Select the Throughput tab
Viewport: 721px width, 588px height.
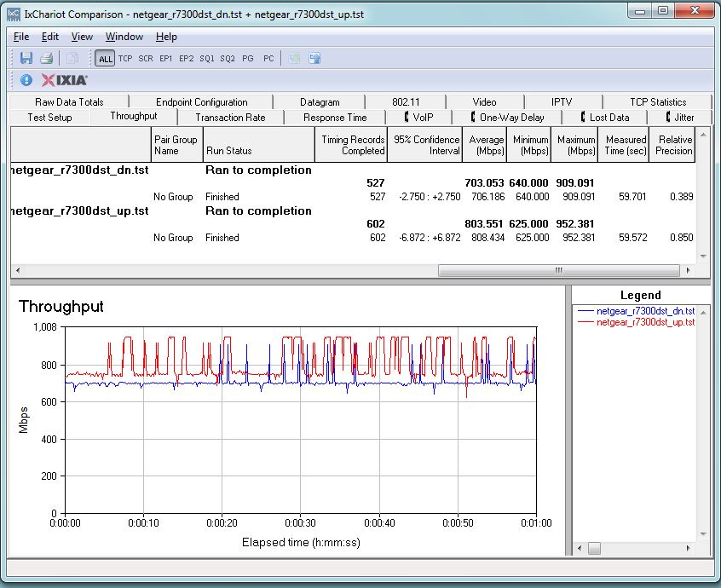(x=133, y=116)
